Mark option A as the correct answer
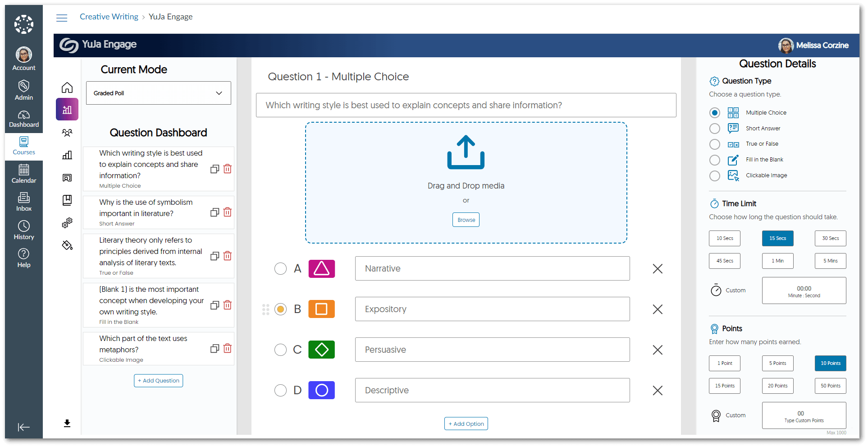Viewport: 868px width, 447px height. pyautogui.click(x=280, y=269)
